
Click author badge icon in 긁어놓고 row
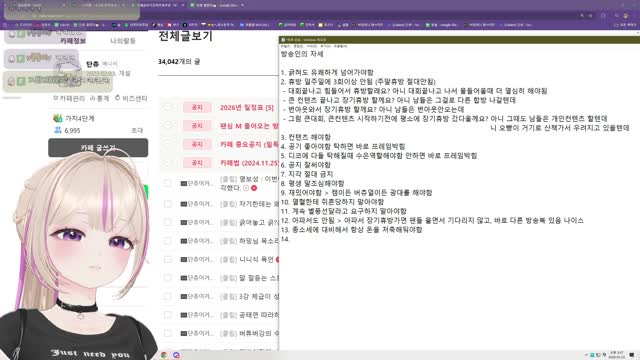(183, 222)
